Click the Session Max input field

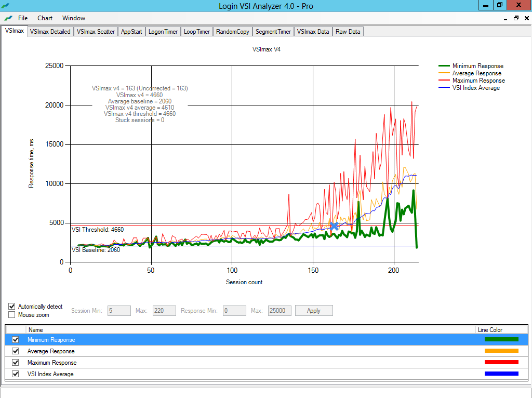pyautogui.click(x=164, y=311)
